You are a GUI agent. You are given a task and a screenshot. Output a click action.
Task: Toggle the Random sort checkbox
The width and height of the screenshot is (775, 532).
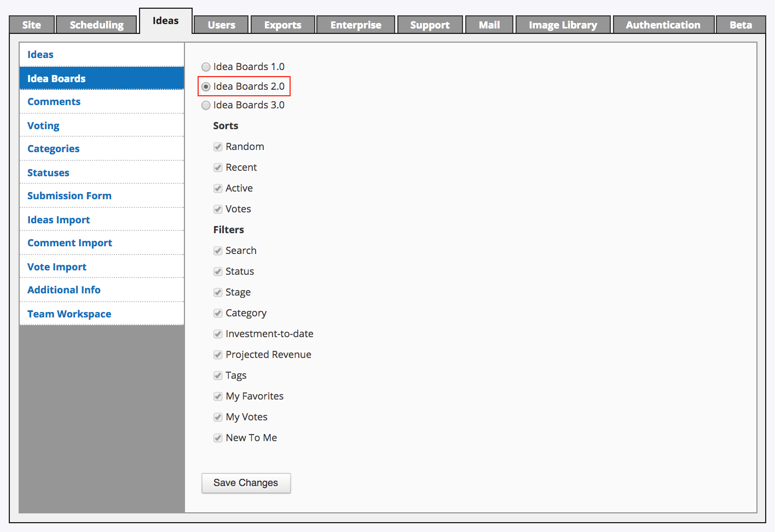pos(218,147)
